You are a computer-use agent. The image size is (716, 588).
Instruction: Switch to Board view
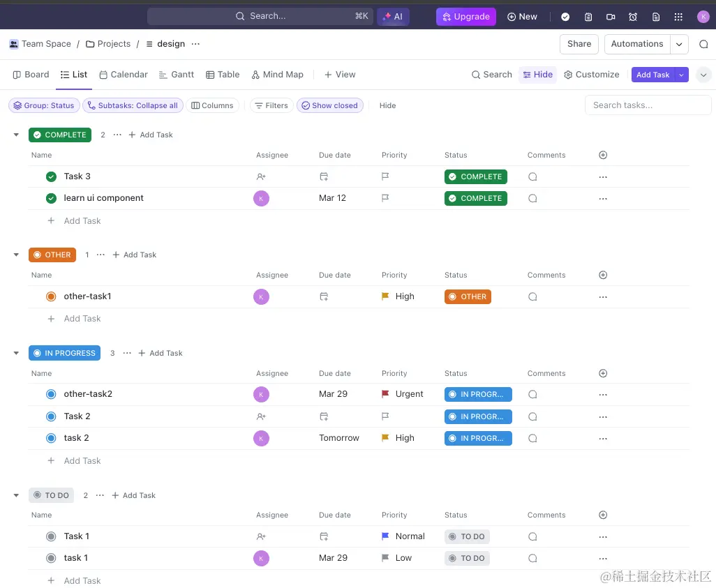[x=31, y=75]
